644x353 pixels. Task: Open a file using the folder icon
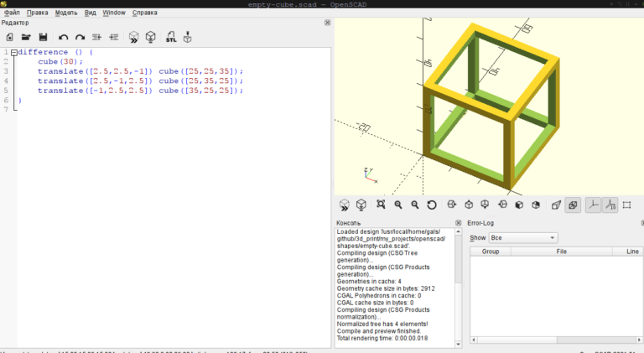(26, 38)
